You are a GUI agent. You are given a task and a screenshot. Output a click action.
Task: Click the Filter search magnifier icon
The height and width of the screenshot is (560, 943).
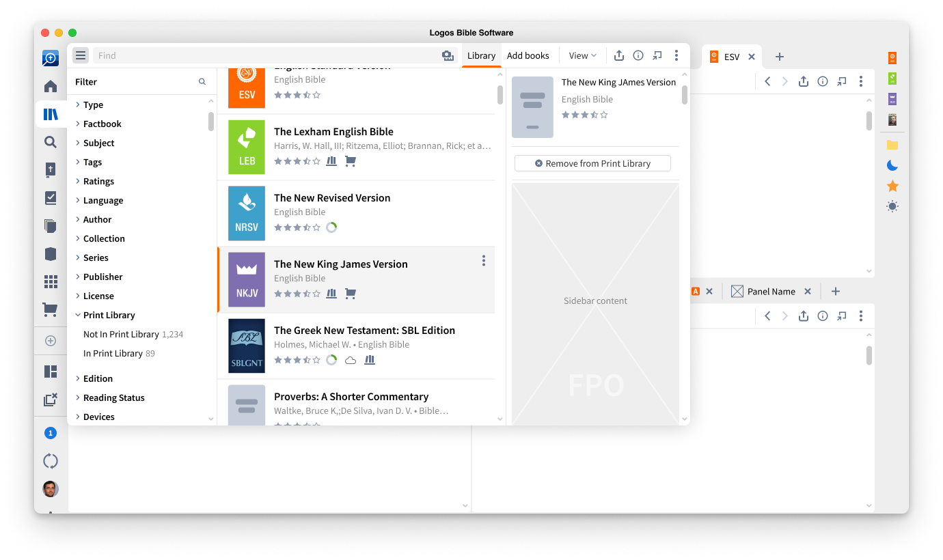[202, 81]
